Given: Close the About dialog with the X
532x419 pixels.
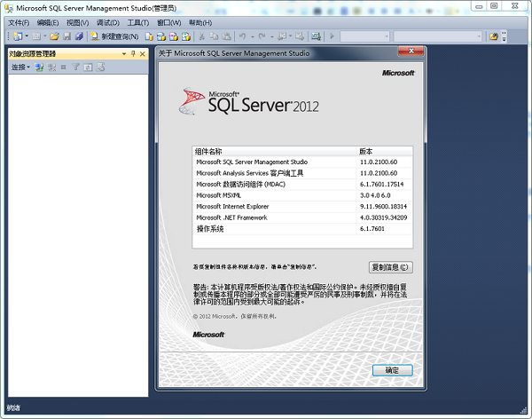Looking at the screenshot, I should 411,51.
